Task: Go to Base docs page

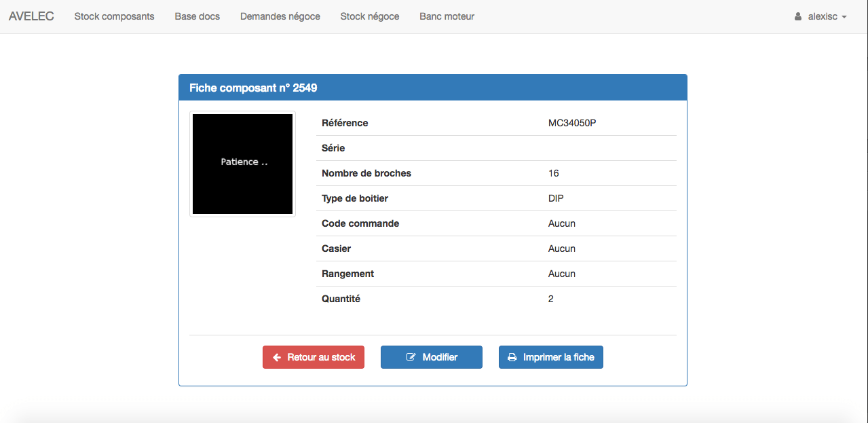Action: click(197, 16)
